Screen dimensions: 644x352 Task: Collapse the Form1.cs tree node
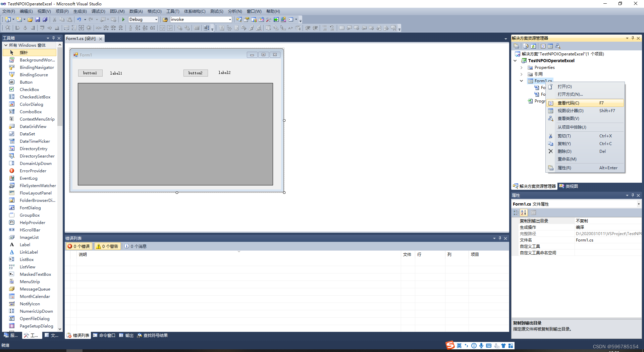point(521,81)
